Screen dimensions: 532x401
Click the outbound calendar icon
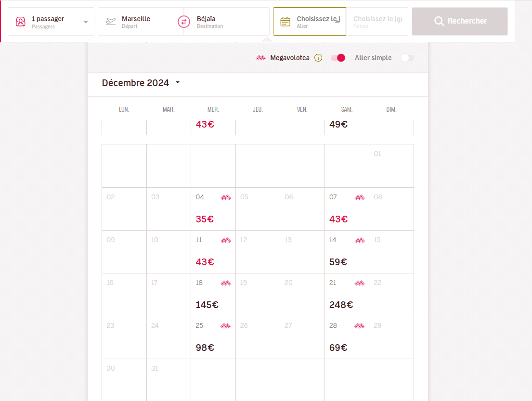tap(285, 22)
